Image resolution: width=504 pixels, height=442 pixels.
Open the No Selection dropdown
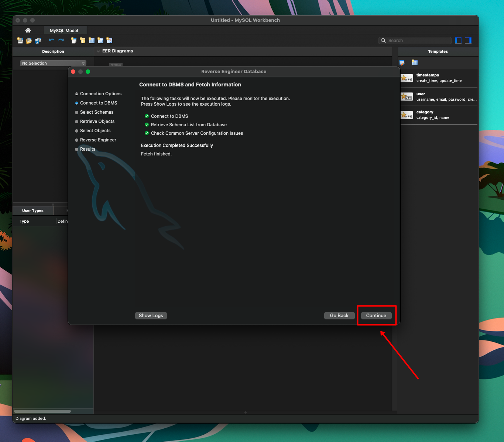(53, 63)
